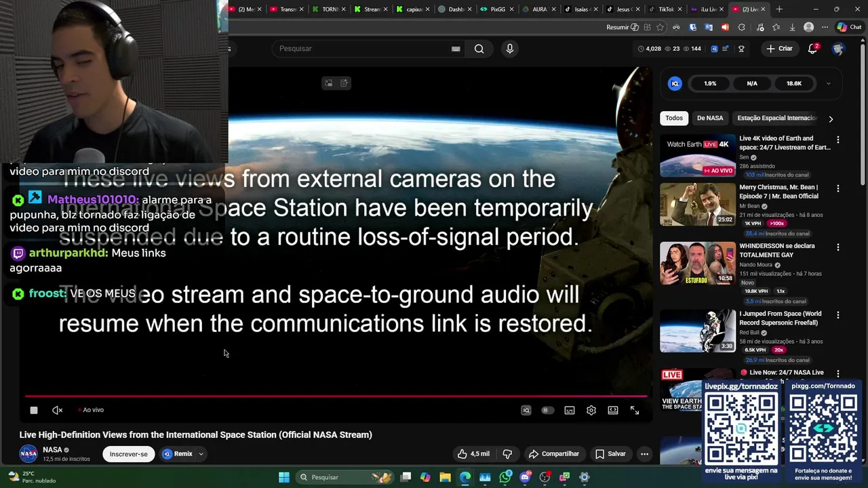
Task: Open File Explorer from the taskbar
Action: pos(445,477)
